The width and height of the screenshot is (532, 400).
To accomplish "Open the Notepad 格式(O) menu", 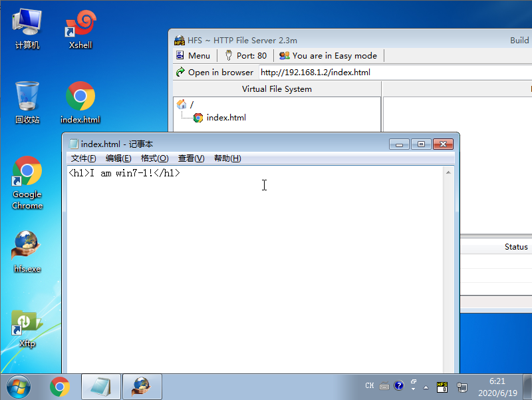I will pos(154,158).
